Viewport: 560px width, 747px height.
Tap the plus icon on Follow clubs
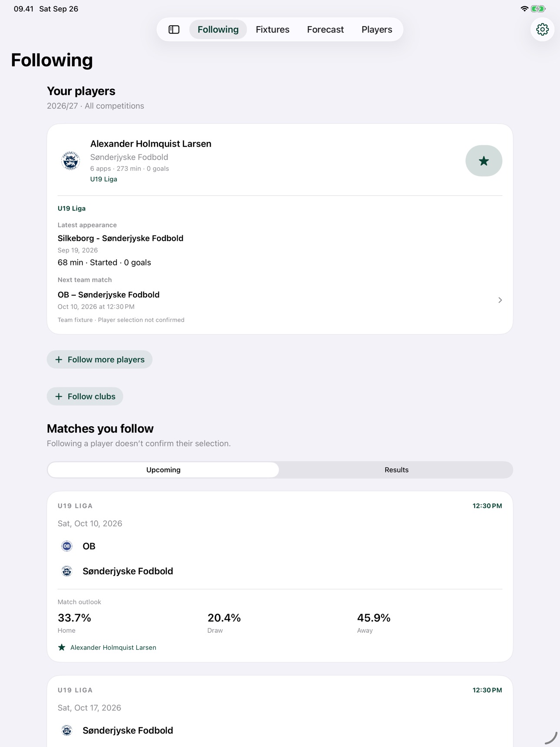(59, 397)
